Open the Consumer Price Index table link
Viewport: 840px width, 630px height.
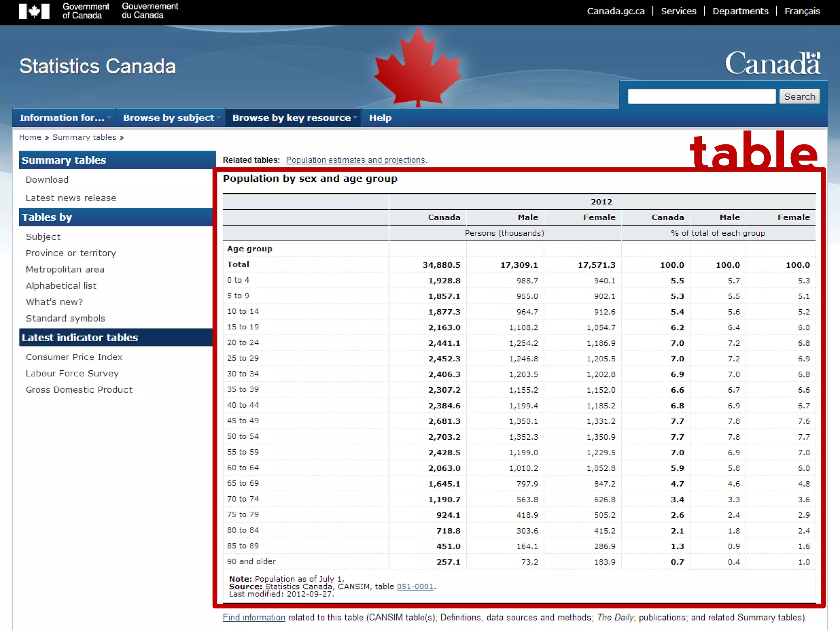[74, 357]
